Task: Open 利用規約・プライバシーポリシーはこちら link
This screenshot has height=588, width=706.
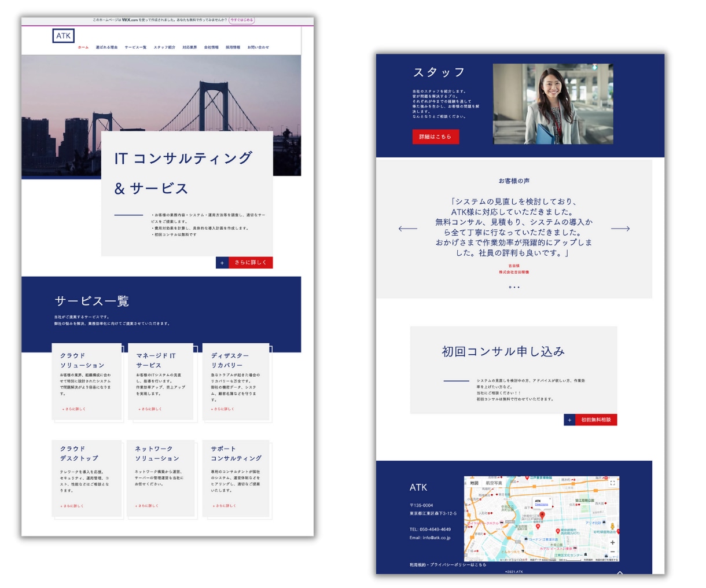Action: [448, 565]
